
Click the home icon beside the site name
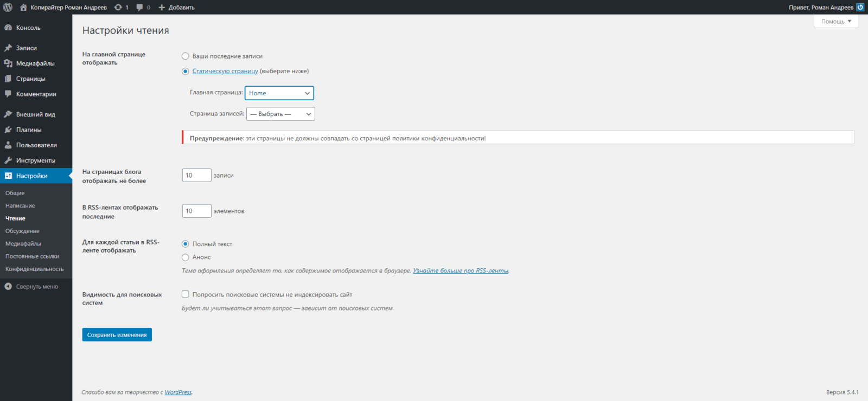[x=23, y=7]
